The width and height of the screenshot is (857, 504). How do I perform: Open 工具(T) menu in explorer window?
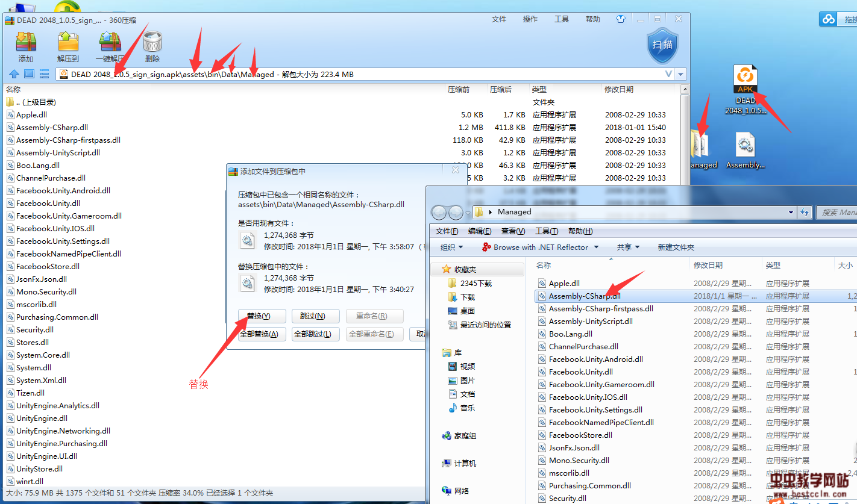pyautogui.click(x=547, y=231)
